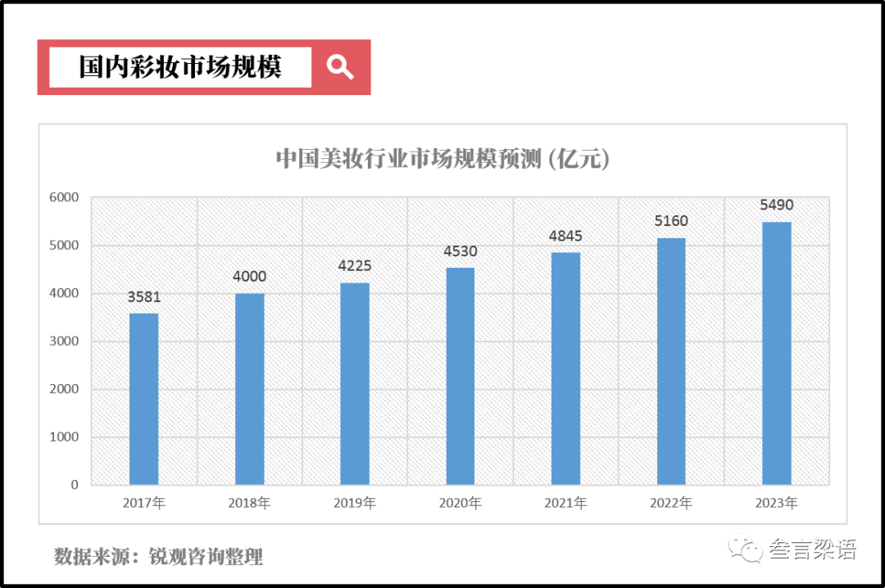This screenshot has height=588, width=885.
Task: Select the 6000 y-axis label
Action: click(x=64, y=197)
